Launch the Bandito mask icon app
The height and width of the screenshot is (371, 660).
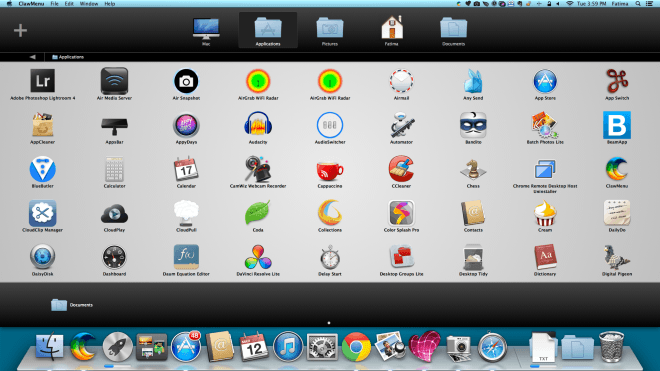click(473, 125)
